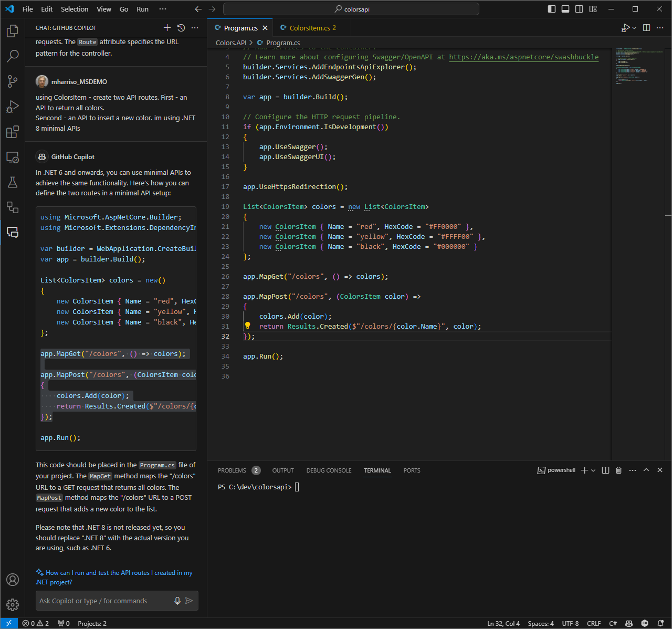Open the Explorer view

pos(13,31)
